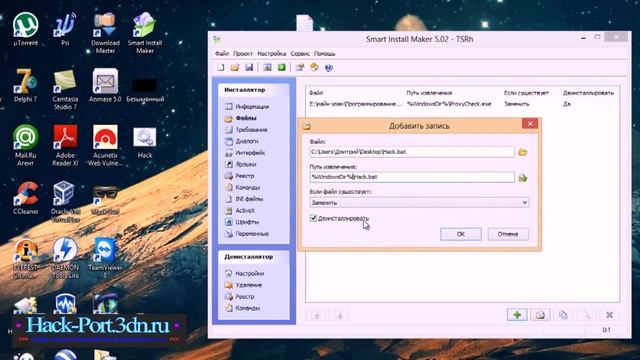Open Команды under Деинсталлятор
The height and width of the screenshot is (360, 640).
point(242,308)
